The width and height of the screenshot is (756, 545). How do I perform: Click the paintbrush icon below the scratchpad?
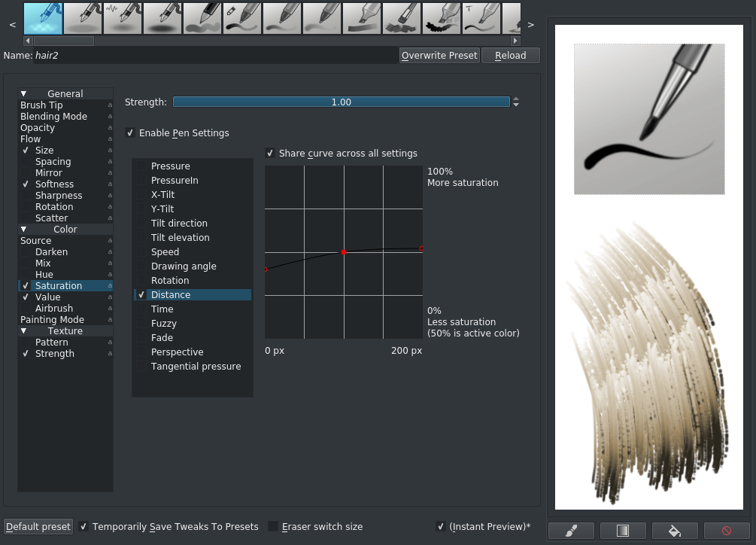571,530
